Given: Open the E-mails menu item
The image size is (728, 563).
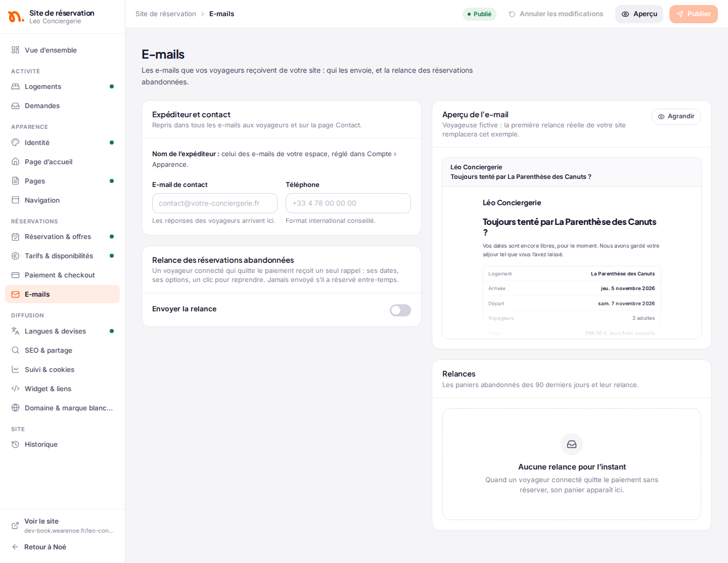Looking at the screenshot, I should click(62, 294).
